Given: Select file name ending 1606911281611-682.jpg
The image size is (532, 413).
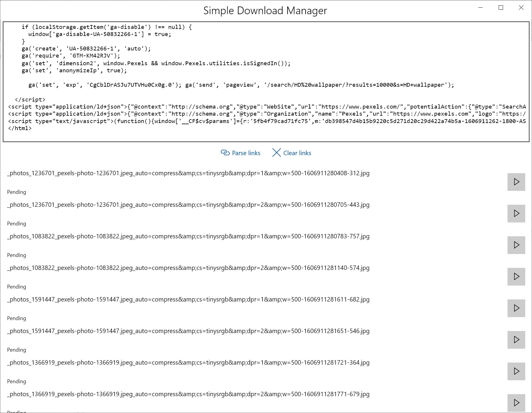Looking at the screenshot, I should (x=188, y=299).
